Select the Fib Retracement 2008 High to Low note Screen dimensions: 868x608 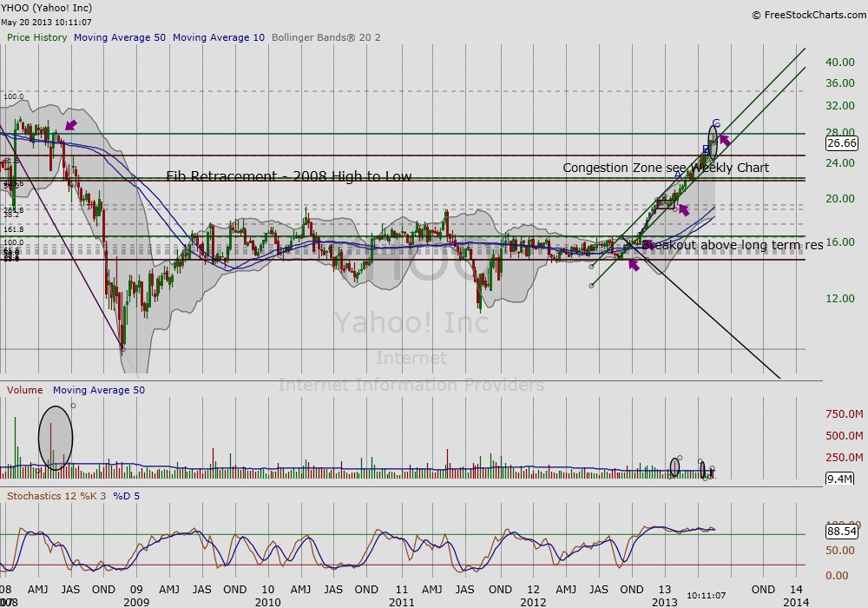click(x=289, y=176)
